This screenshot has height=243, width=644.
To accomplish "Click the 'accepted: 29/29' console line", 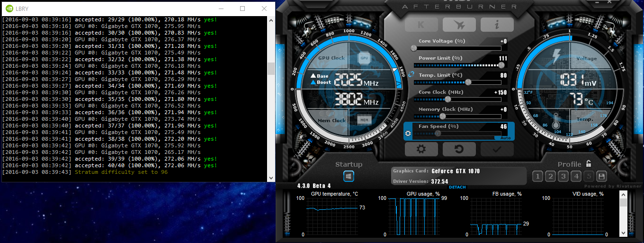I will point(109,19).
